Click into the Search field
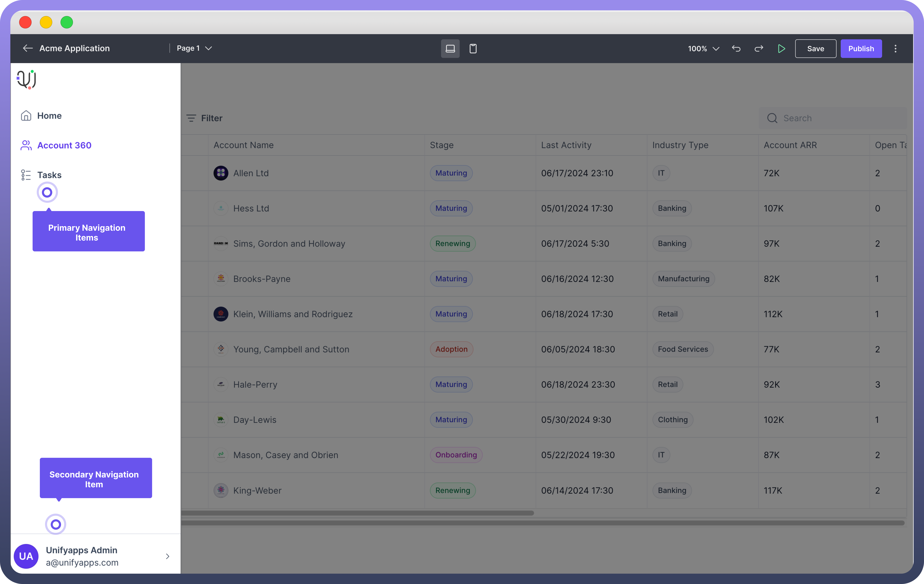924x584 pixels. [x=837, y=118]
